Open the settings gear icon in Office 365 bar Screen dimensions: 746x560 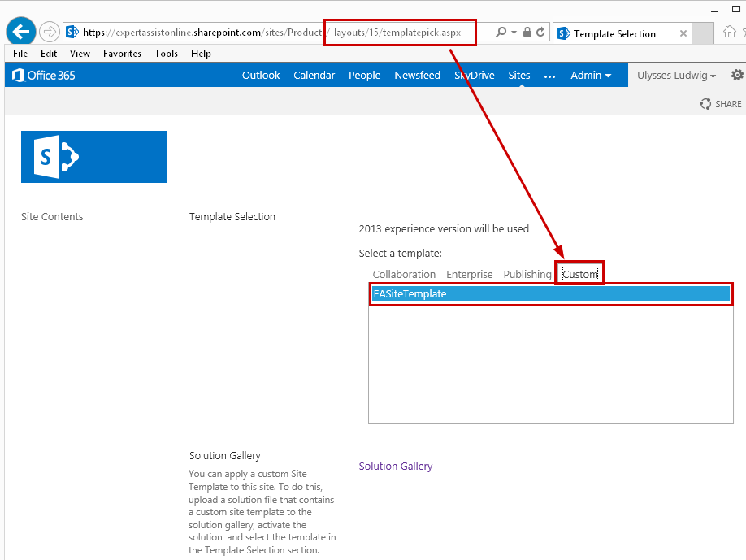point(736,75)
